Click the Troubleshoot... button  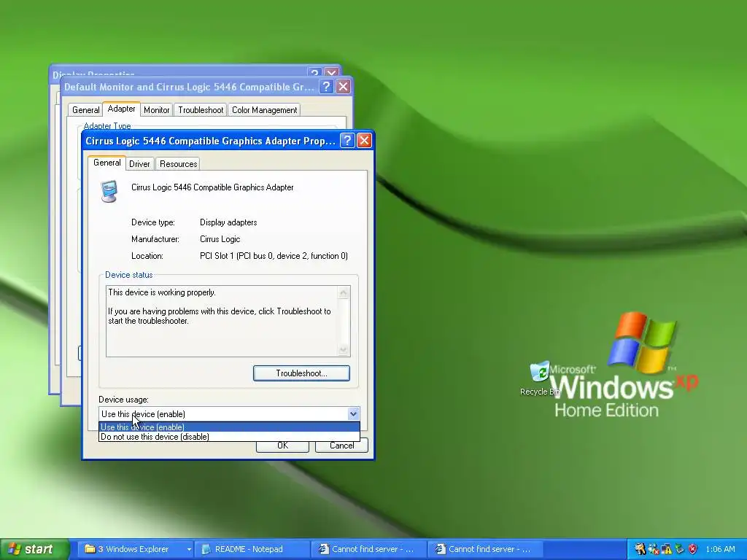pos(301,373)
